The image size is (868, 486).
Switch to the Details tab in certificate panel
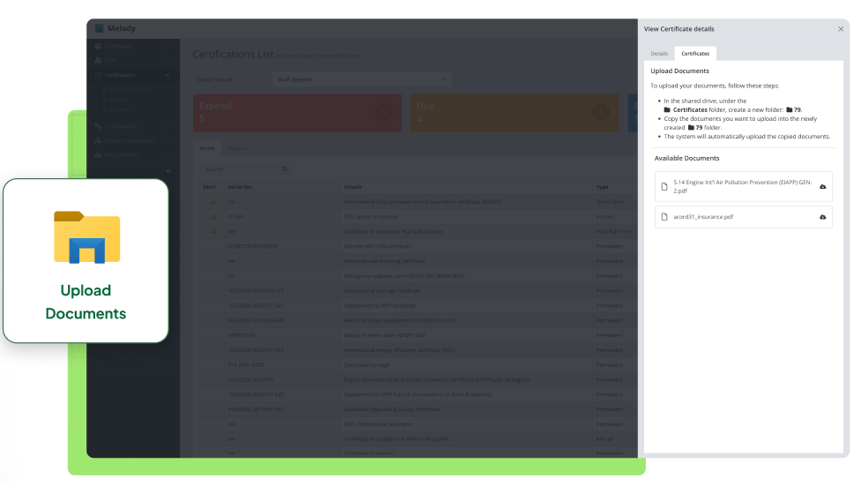pos(659,54)
